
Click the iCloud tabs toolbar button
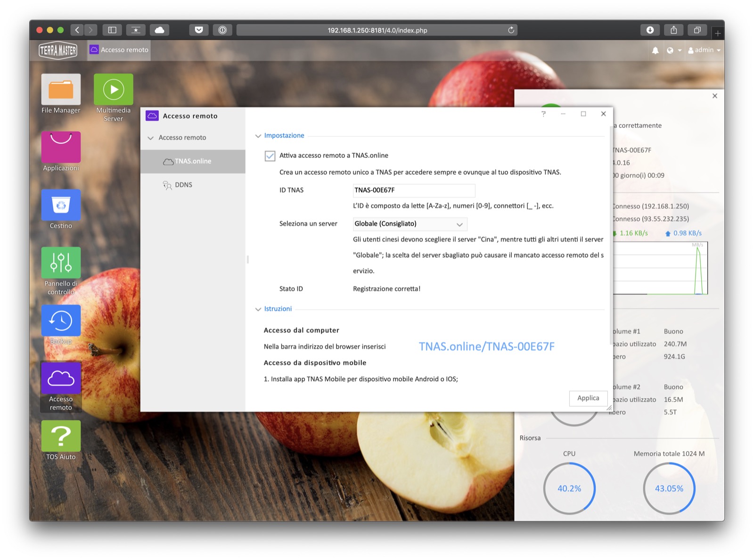159,30
